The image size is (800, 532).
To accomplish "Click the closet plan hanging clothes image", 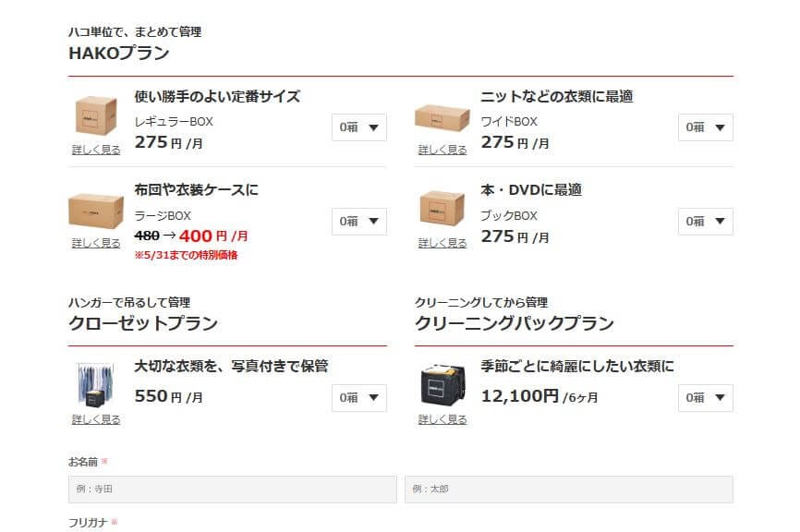I will tap(96, 384).
